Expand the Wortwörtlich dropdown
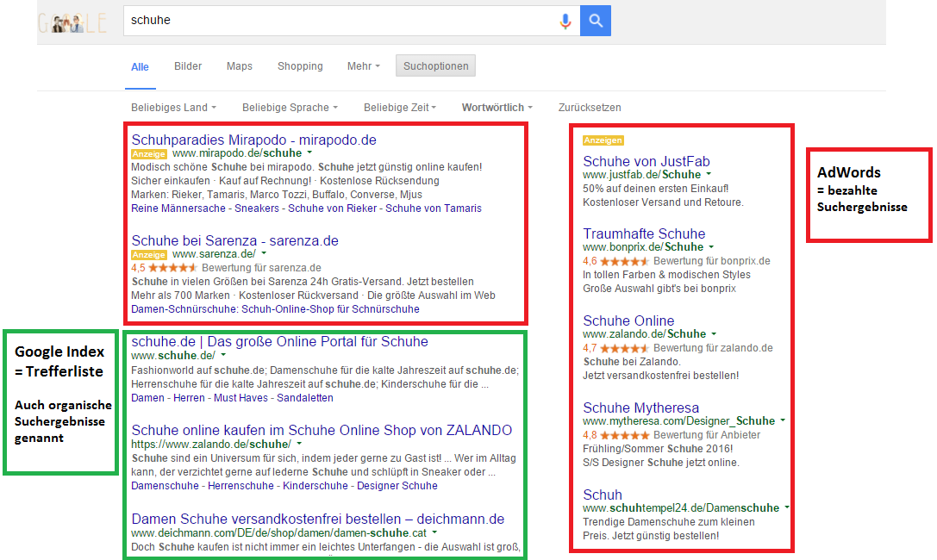937x560 pixels. click(x=497, y=108)
